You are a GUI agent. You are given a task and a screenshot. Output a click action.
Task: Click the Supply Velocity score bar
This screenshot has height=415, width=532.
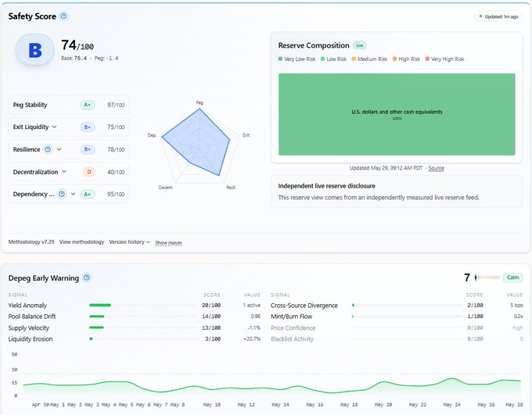[x=142, y=327]
